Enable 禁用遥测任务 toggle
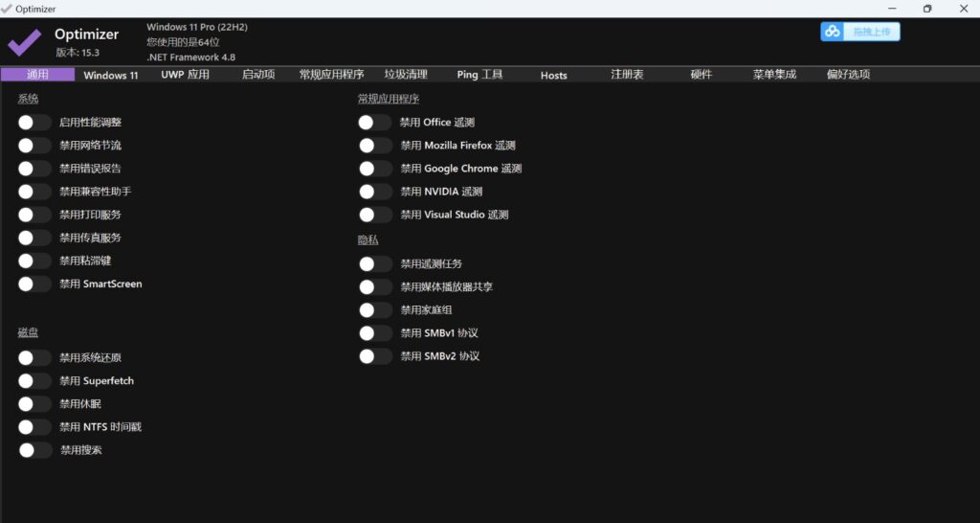 tap(375, 264)
